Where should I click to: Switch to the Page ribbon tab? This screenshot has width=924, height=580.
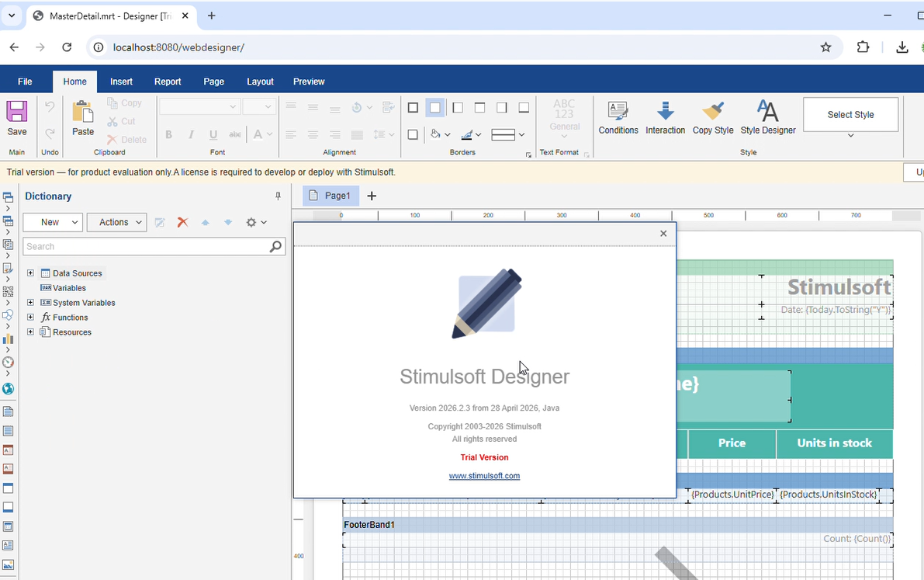click(213, 82)
